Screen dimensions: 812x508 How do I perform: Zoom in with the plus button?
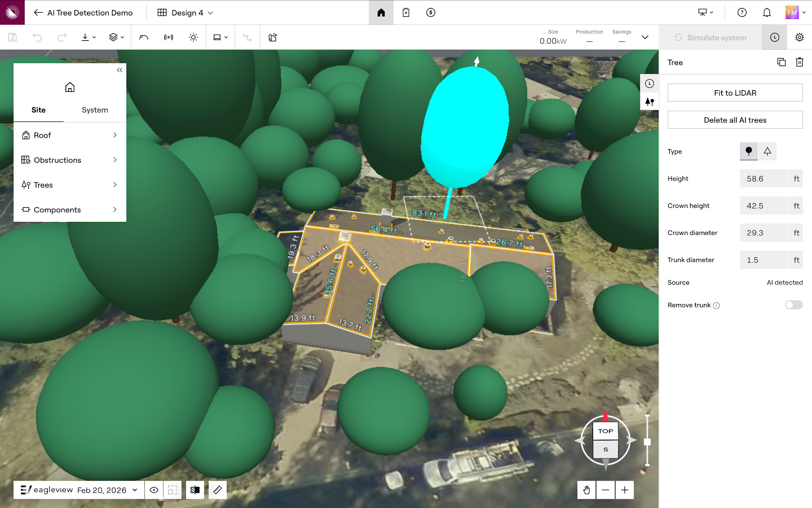click(x=624, y=490)
